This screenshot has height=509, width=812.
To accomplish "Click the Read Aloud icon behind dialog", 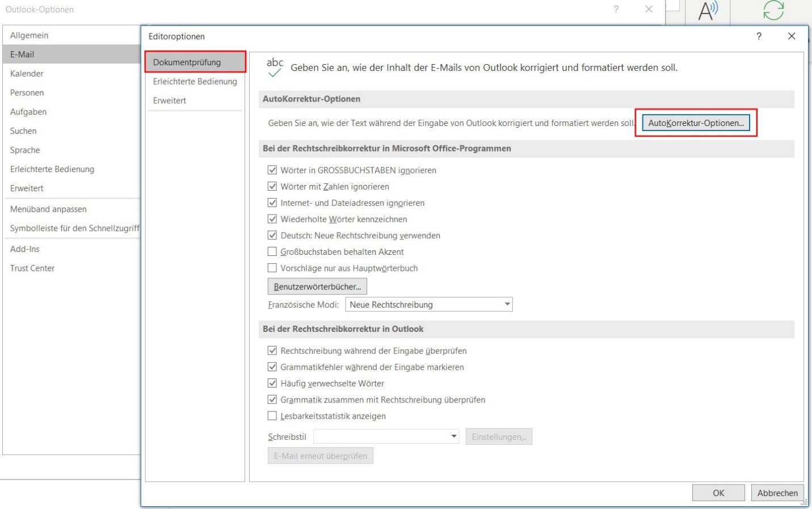I will [x=708, y=11].
